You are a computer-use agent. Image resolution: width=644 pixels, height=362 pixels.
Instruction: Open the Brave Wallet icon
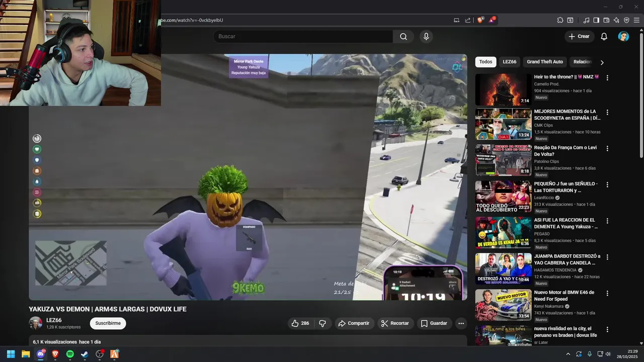click(606, 20)
